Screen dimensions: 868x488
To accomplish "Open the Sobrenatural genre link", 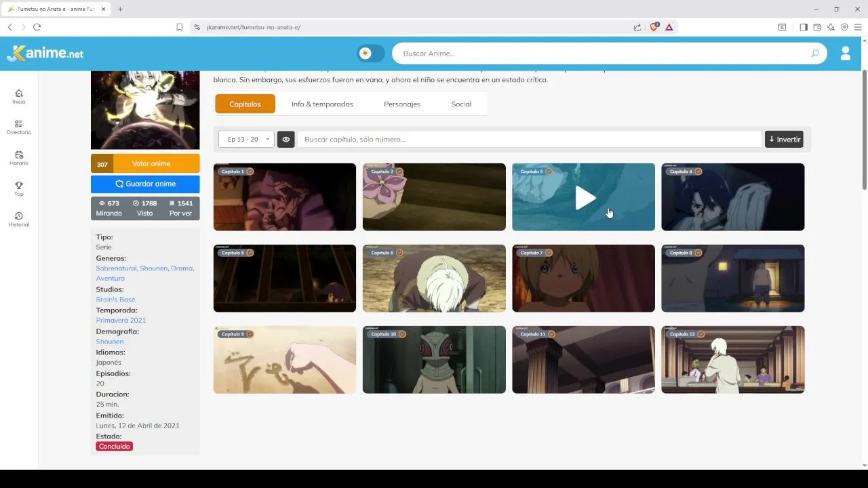I will point(116,268).
